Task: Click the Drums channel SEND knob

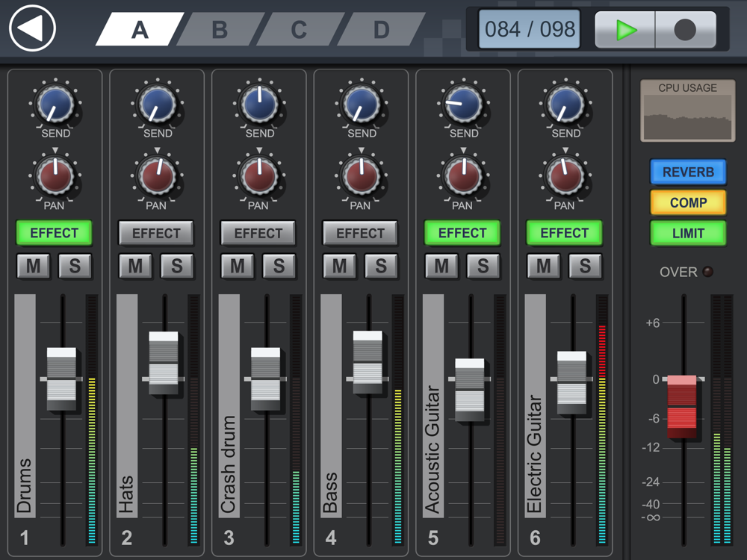Action: [x=55, y=104]
